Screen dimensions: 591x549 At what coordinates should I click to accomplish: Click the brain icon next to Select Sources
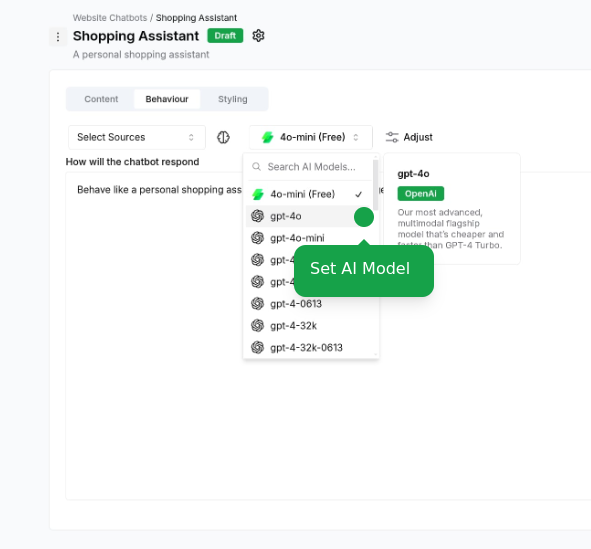(223, 137)
